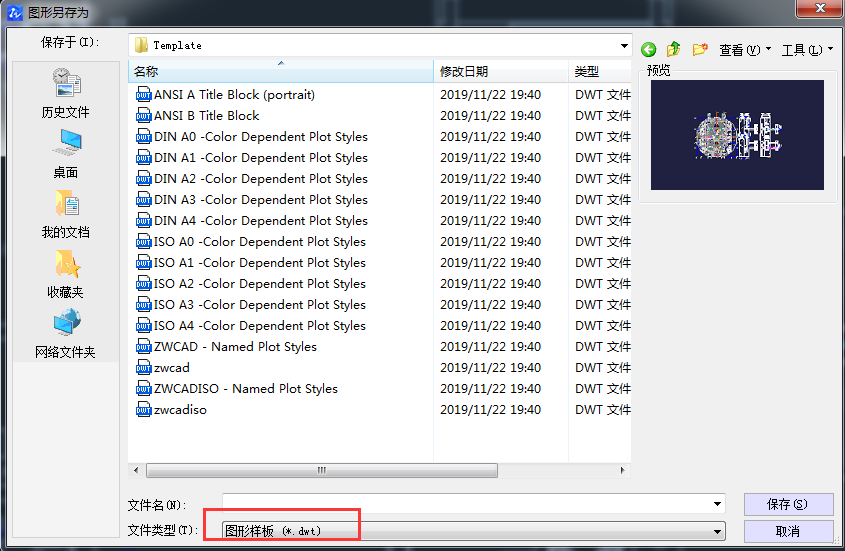Close the Save Drawing As dialog
The width and height of the screenshot is (845, 551).
[x=819, y=8]
